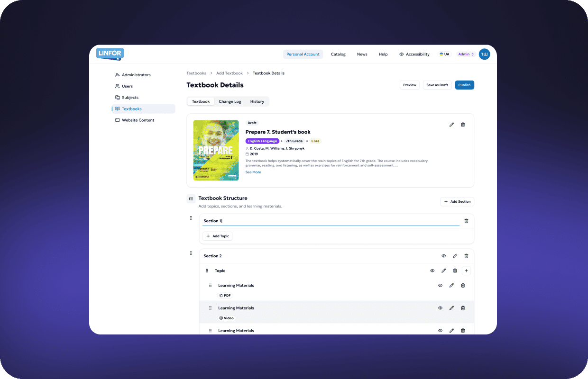Image resolution: width=588 pixels, height=379 pixels.
Task: Edit Section 2 with the pencil icon
Action: 455,256
